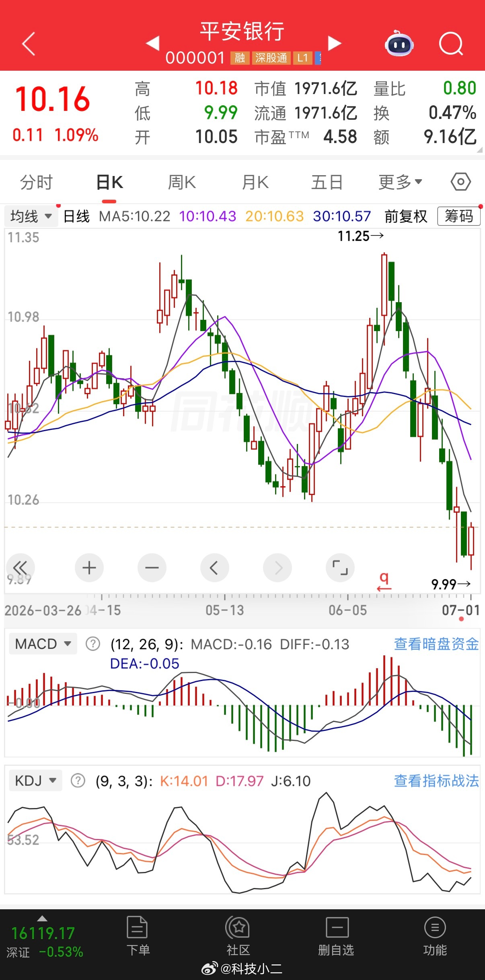
Task: Tap the 融 margin tag
Action: 240,58
